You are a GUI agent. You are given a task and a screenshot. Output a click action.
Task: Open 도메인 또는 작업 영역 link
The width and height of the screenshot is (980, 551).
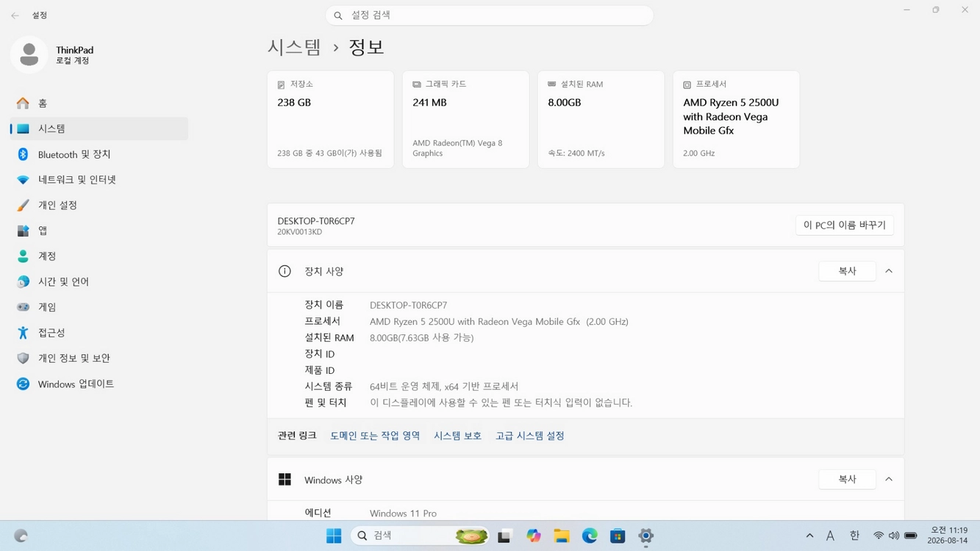[375, 436]
